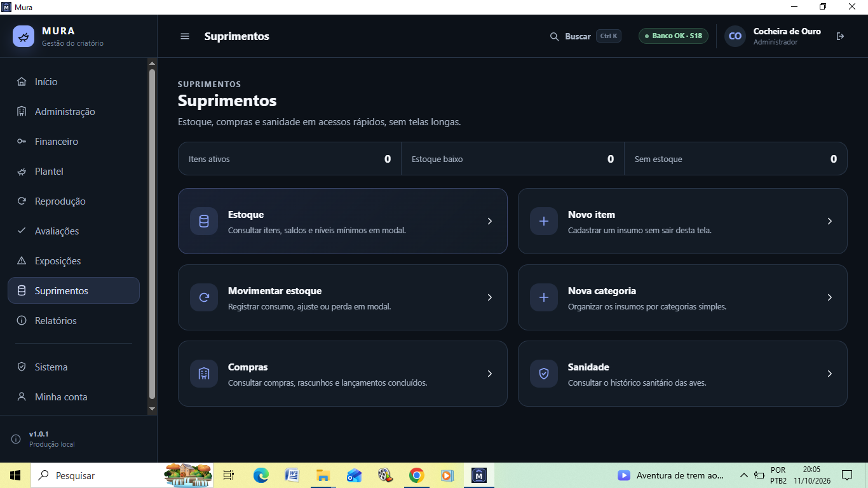Click the Itens ativos counter
Image resolution: width=868 pixels, height=488 pixels.
click(290, 159)
